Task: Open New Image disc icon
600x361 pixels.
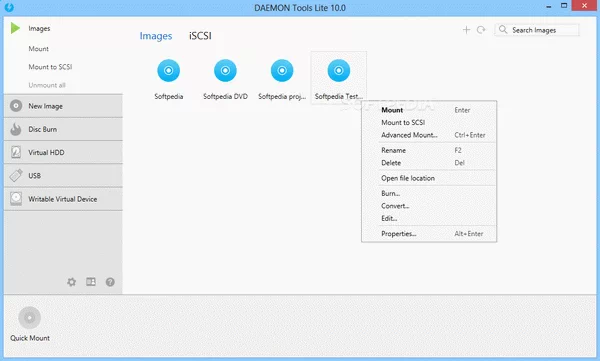Action: tap(16, 106)
